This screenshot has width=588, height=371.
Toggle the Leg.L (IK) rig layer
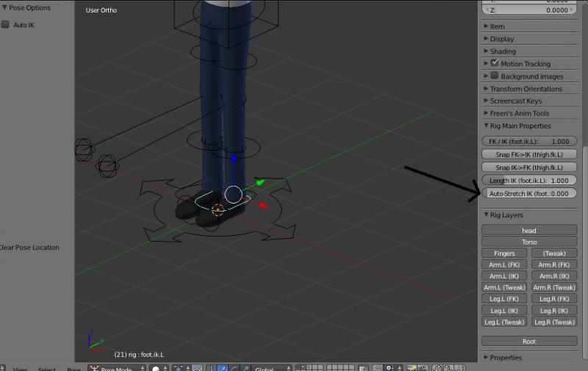(x=504, y=310)
